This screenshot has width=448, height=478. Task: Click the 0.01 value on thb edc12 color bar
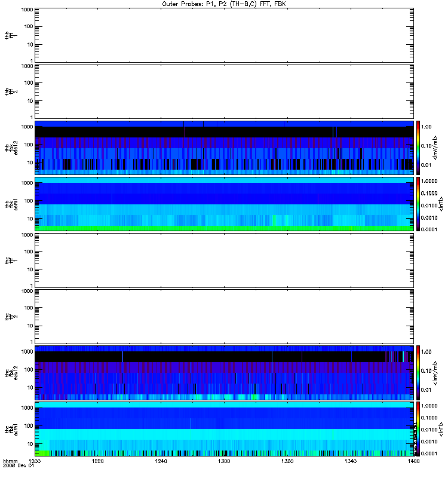tap(426, 165)
